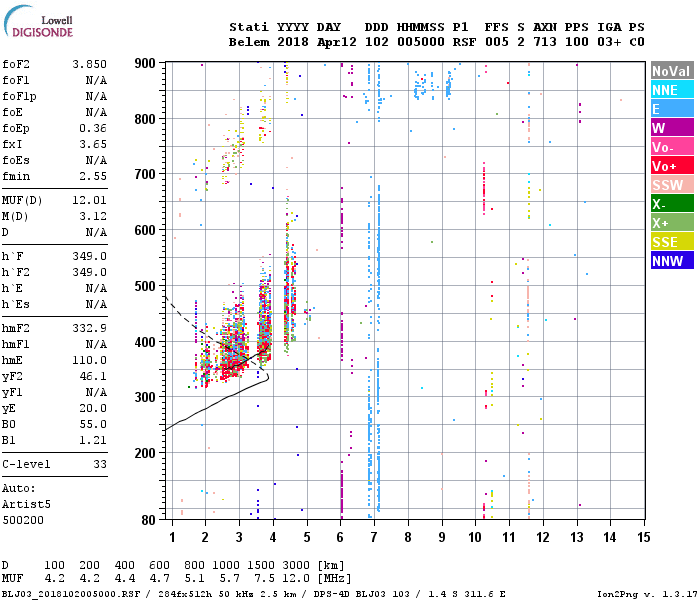The height and width of the screenshot is (600, 700).
Task: Click the foF2 value 3.850
Action: [x=89, y=64]
